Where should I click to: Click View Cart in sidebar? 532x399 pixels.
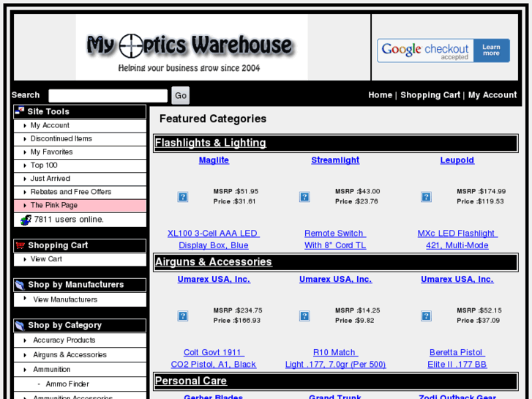click(x=46, y=259)
